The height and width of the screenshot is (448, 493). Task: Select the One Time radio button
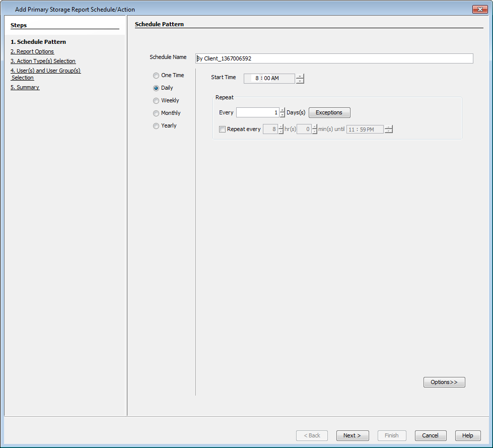156,75
